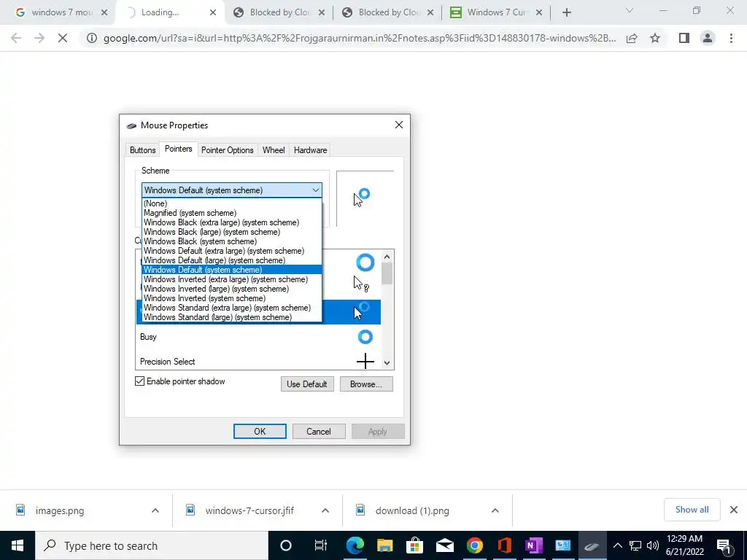Viewport: 747px width, 560px height.
Task: Show hidden system tray icons
Action: (x=617, y=545)
